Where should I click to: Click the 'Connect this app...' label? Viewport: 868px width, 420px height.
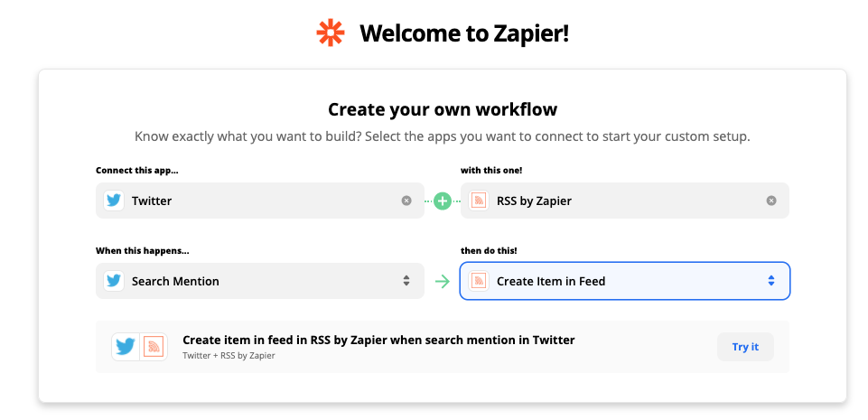pyautogui.click(x=137, y=171)
